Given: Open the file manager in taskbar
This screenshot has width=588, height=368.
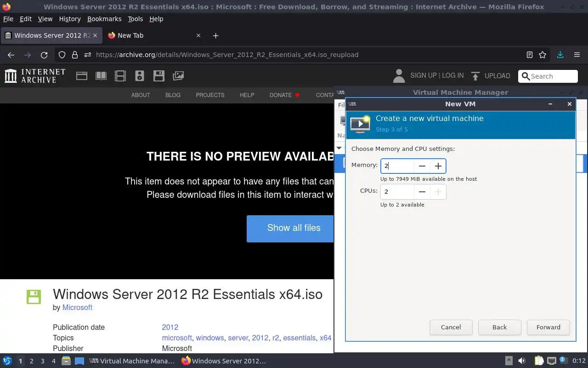Looking at the screenshot, I should pyautogui.click(x=66, y=361).
